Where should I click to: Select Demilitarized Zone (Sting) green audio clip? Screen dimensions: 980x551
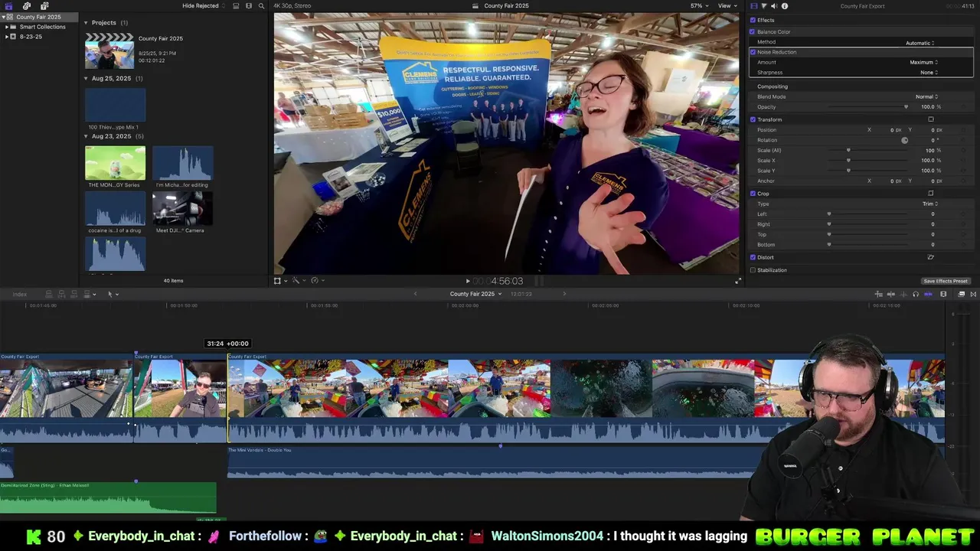pyautogui.click(x=108, y=497)
